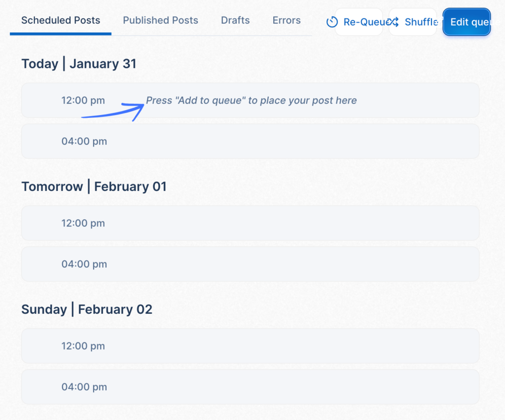The image size is (505, 420).
Task: View the Errors tab
Action: point(287,21)
